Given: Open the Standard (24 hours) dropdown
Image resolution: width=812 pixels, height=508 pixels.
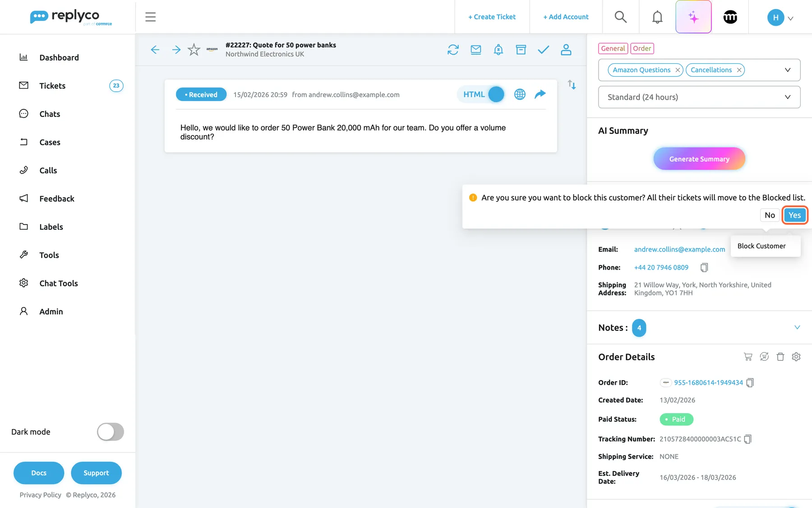Looking at the screenshot, I should pos(699,97).
